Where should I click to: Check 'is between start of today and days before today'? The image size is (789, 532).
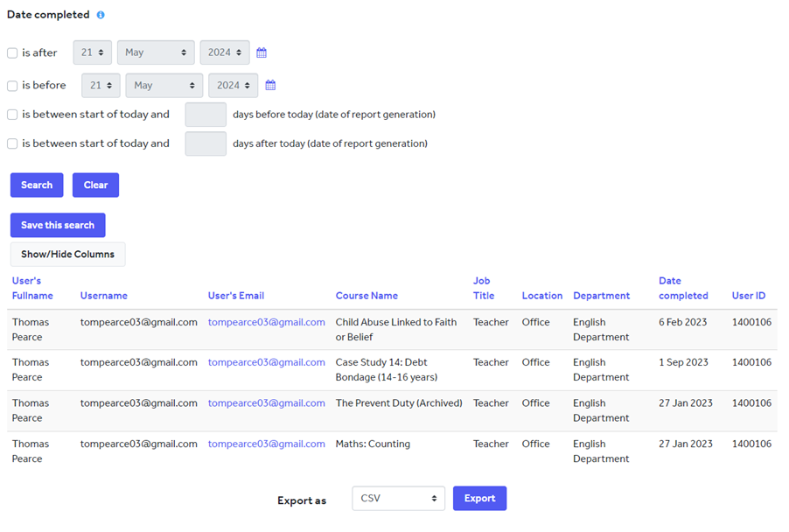click(11, 114)
